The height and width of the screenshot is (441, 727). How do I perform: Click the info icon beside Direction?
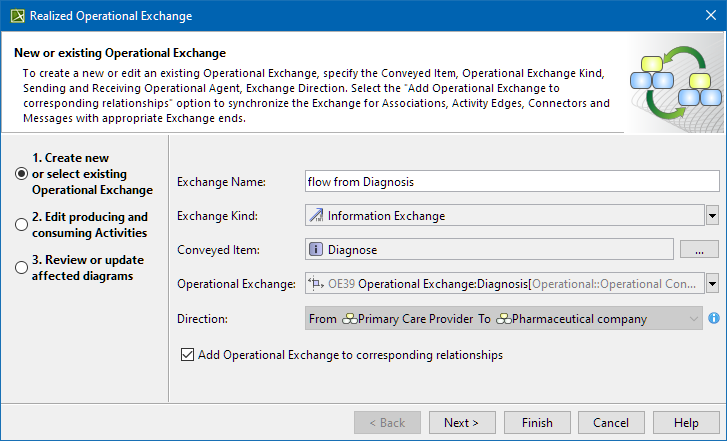[x=714, y=319]
